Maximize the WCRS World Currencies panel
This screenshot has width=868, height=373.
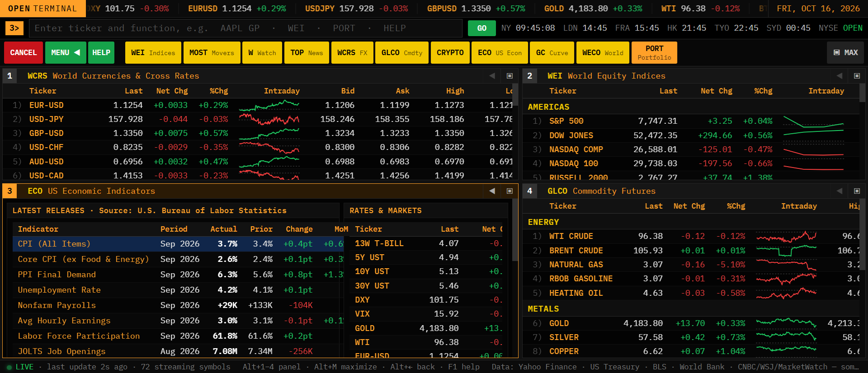pyautogui.click(x=509, y=76)
